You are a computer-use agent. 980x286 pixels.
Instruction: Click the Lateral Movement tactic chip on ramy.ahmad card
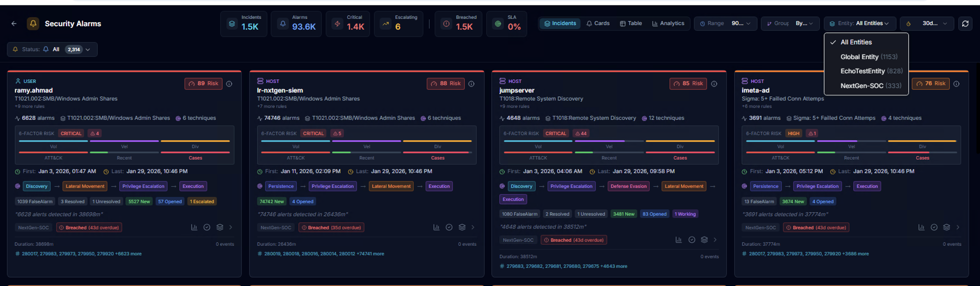85,186
